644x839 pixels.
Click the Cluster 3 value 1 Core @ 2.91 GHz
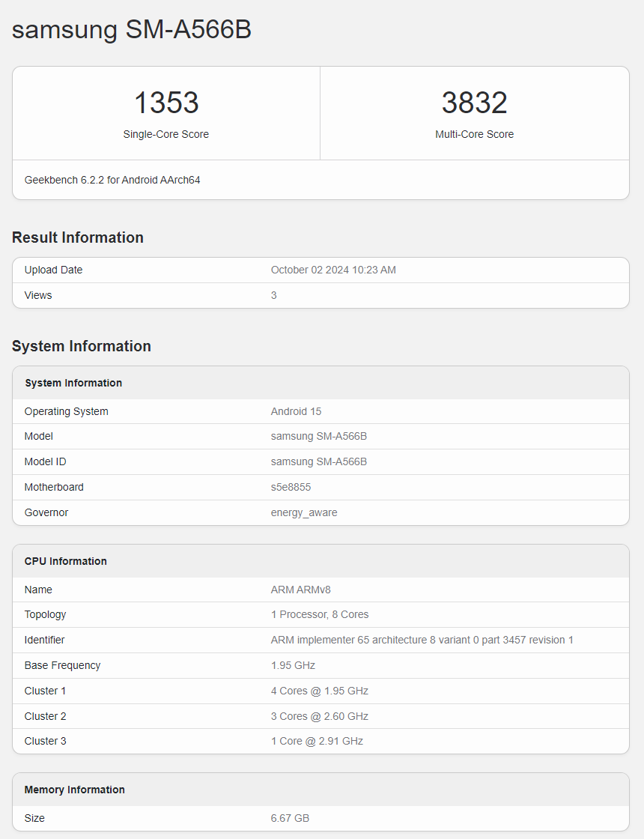click(317, 741)
